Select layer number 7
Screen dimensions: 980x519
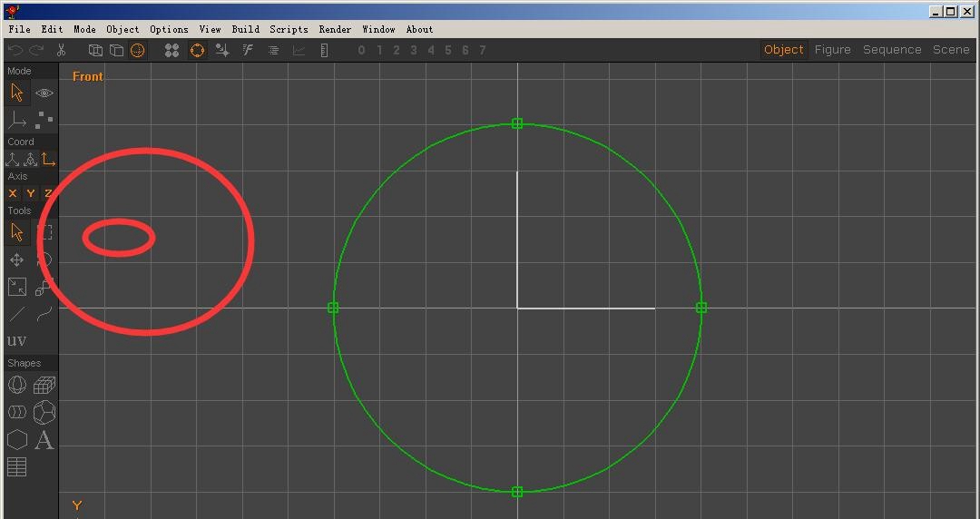(483, 50)
